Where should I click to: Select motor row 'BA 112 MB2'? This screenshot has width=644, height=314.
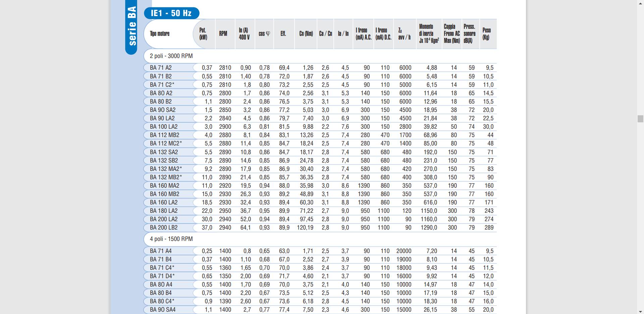pos(320,135)
